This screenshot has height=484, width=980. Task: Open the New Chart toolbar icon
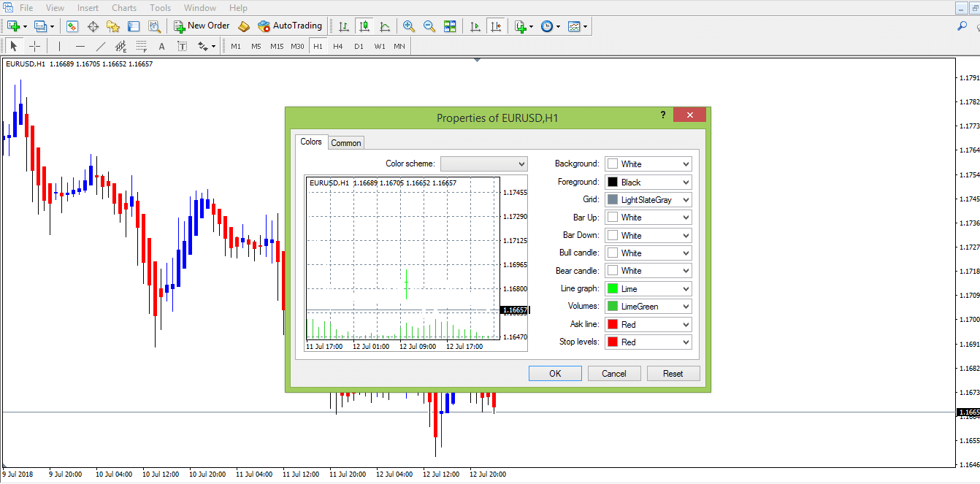point(14,26)
